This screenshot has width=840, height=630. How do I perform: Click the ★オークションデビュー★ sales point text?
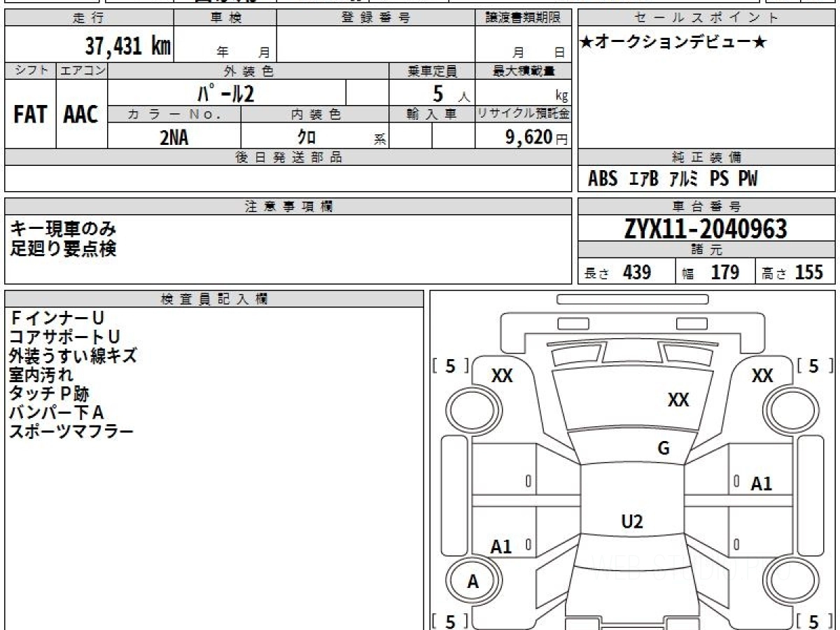point(673,43)
